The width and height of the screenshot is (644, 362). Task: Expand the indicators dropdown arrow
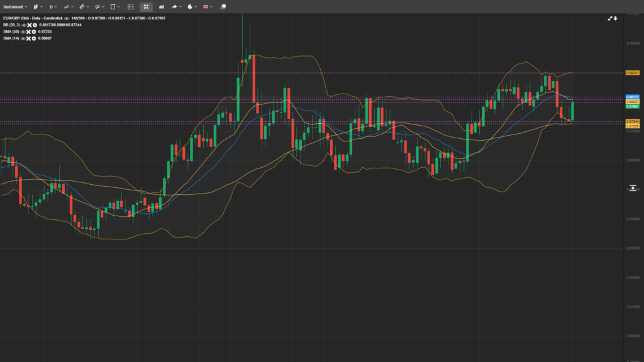tap(72, 6)
